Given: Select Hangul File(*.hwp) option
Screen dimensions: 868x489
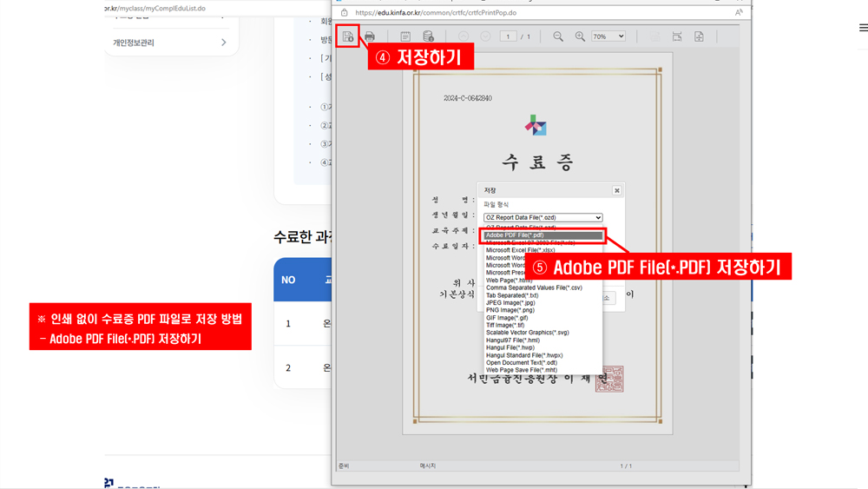Looking at the screenshot, I should coord(510,347).
